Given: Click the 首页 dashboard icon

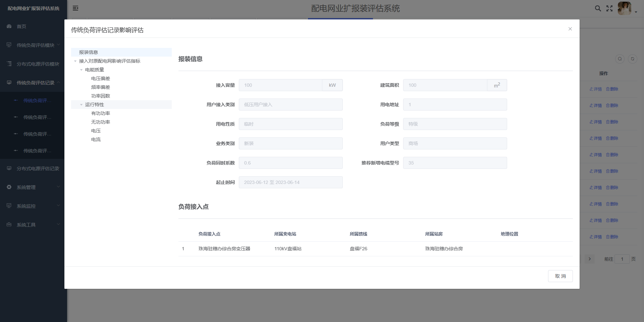Looking at the screenshot, I should (x=9, y=26).
